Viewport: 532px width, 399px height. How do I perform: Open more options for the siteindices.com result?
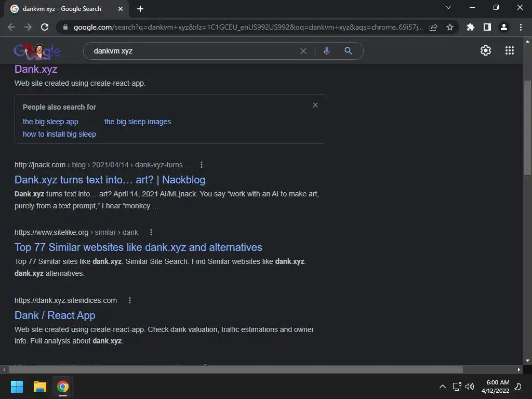130,300
